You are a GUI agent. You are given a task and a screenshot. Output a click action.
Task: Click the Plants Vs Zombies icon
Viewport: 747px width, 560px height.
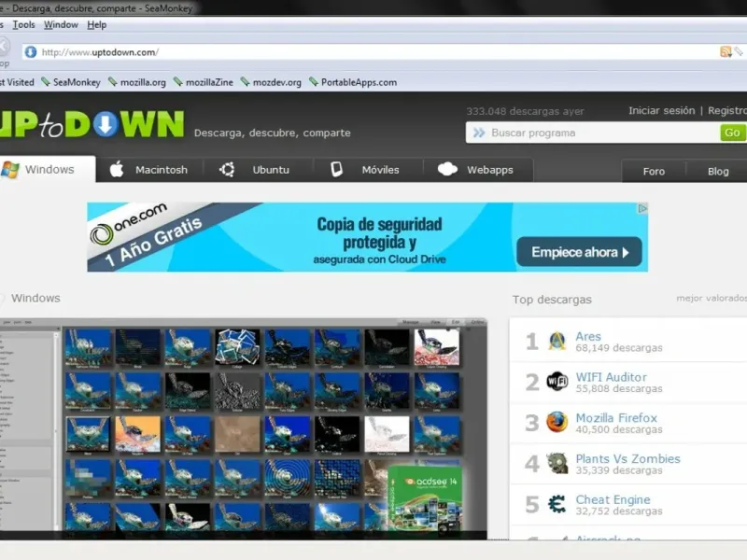coord(557,463)
